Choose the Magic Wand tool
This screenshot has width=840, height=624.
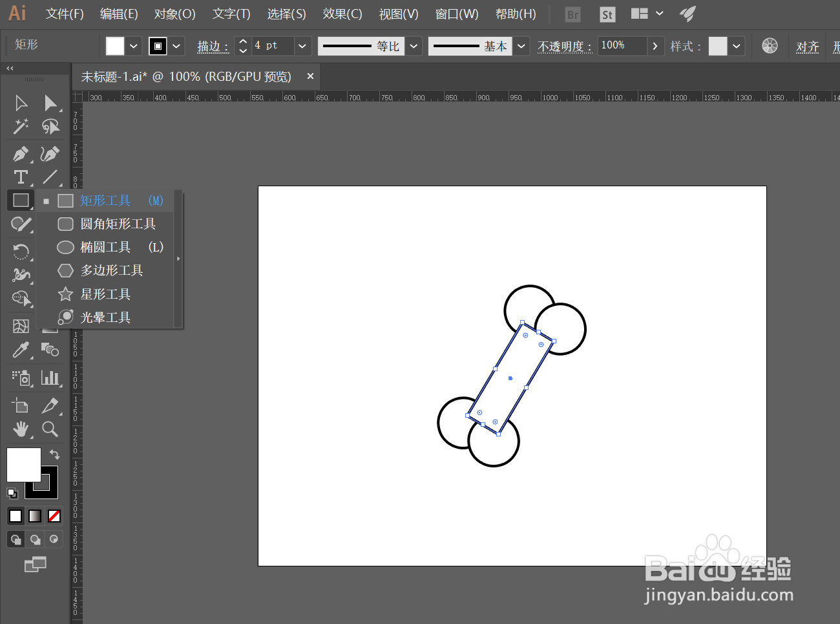coord(21,126)
